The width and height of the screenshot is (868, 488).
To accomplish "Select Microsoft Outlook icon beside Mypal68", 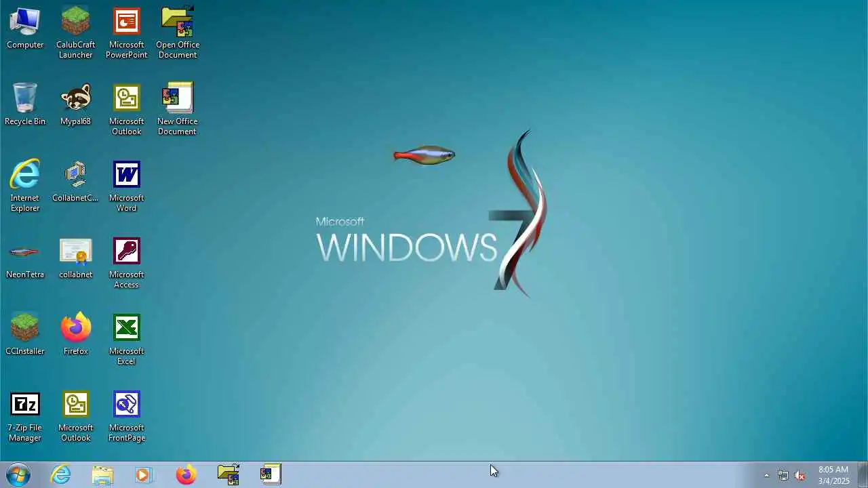I will point(126,110).
